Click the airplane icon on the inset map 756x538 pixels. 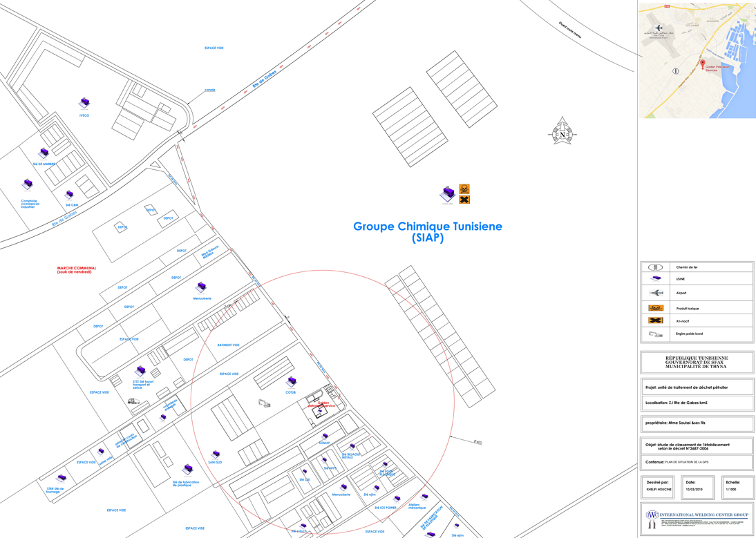pyautogui.click(x=659, y=28)
